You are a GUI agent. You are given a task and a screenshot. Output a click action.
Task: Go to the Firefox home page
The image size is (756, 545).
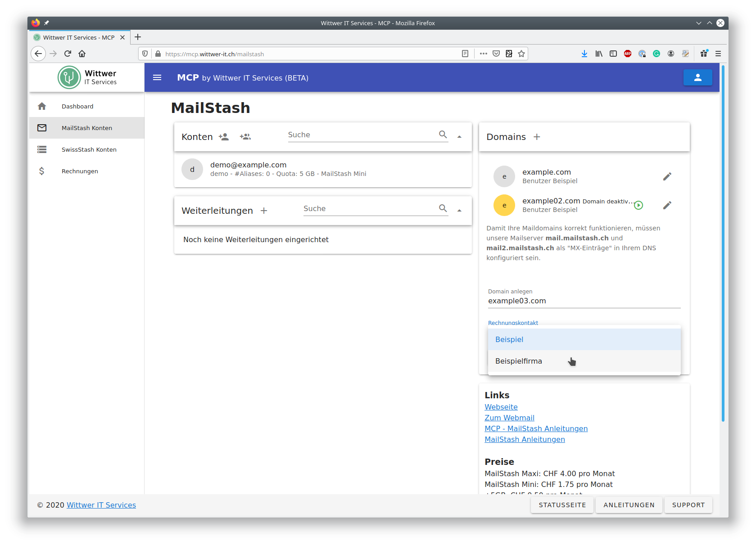click(82, 54)
